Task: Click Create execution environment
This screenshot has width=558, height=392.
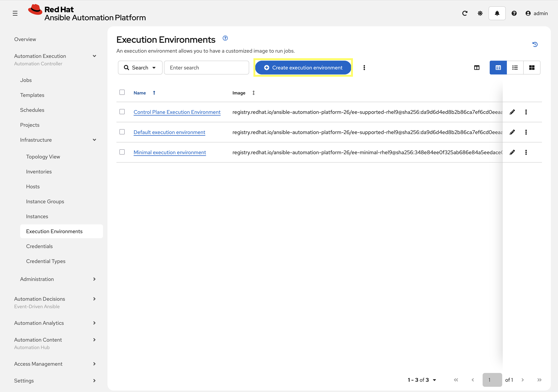Action: [303, 68]
